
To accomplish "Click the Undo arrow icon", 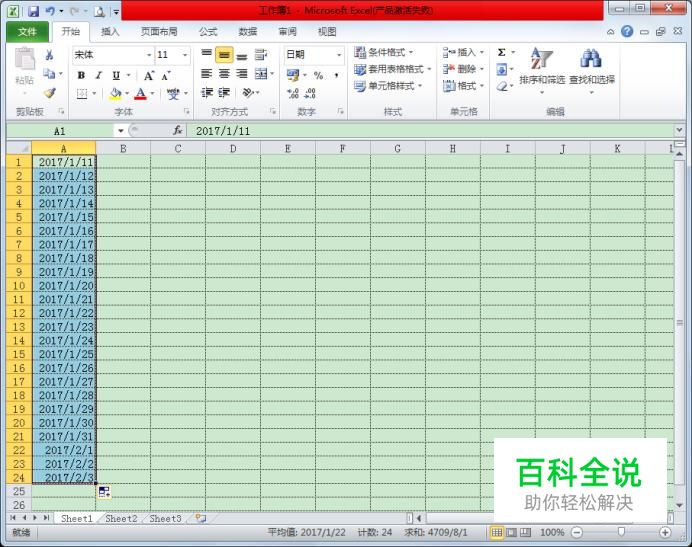I will (50, 11).
